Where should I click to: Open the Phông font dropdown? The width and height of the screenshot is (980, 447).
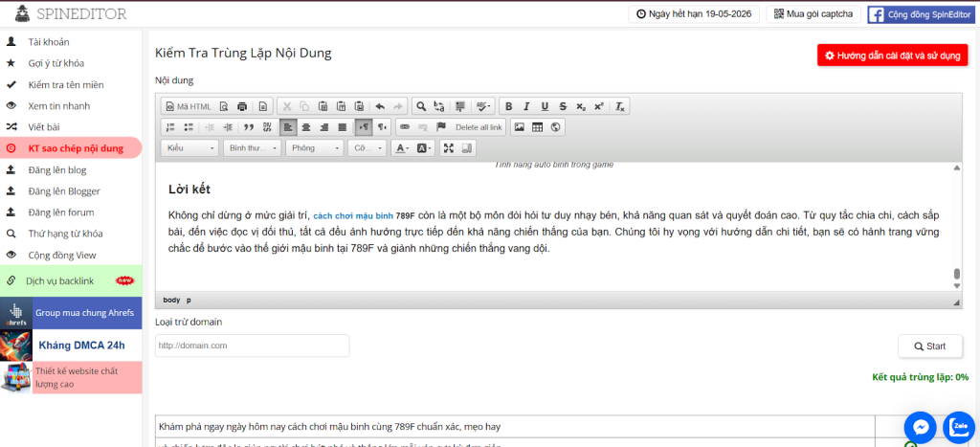[x=315, y=148]
